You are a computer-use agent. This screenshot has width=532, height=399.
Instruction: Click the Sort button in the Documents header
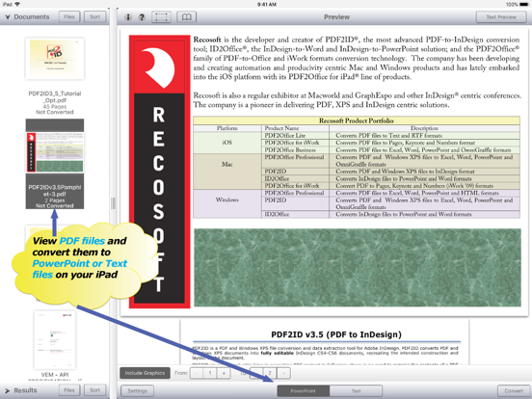95,17
